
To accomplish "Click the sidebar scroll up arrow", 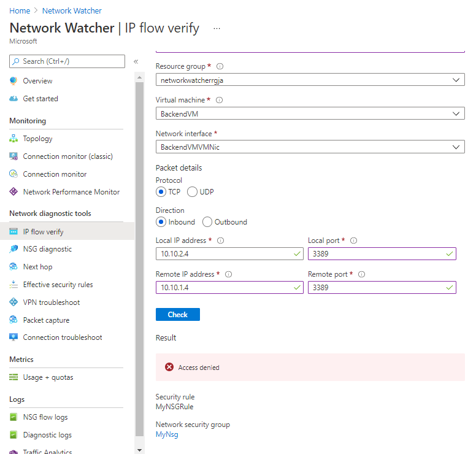I will 140,77.
